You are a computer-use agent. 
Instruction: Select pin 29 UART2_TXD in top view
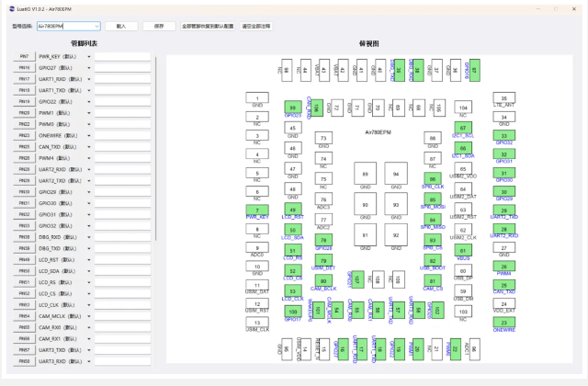pyautogui.click(x=504, y=210)
